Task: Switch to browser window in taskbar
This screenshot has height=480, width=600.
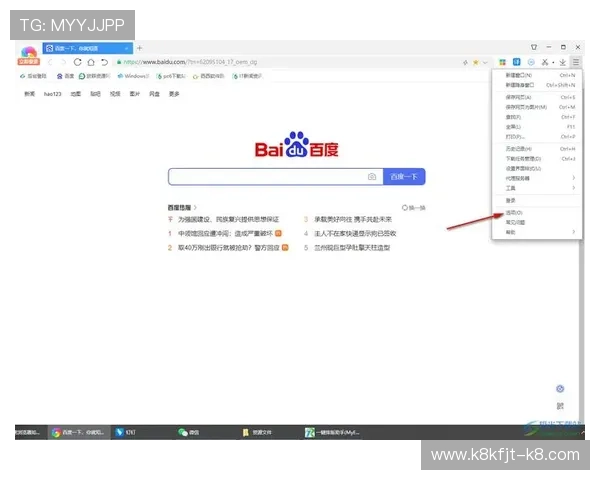Action: click(x=78, y=432)
